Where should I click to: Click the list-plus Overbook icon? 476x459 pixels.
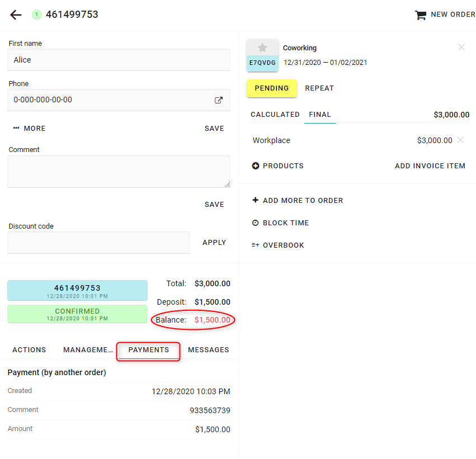click(x=256, y=245)
